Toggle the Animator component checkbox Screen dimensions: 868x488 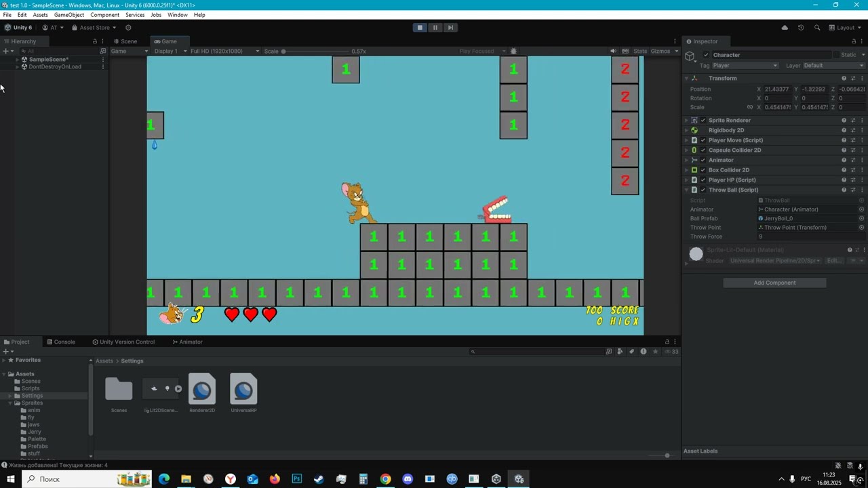[x=703, y=160]
